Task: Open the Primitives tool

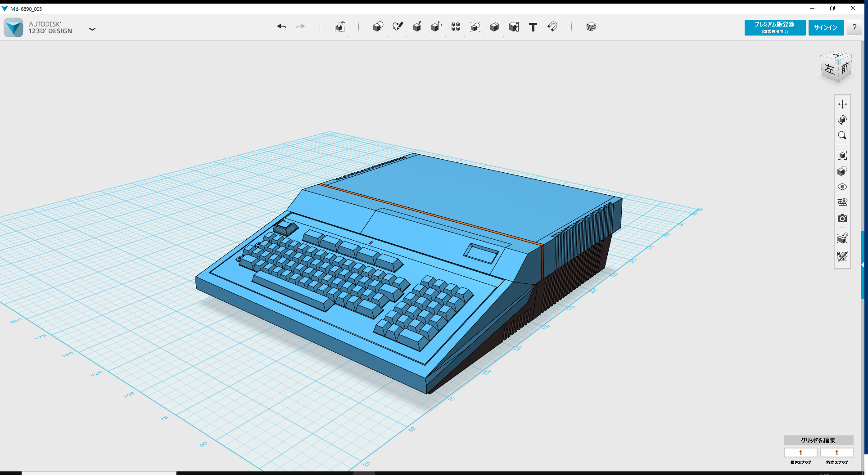Action: pos(378,27)
